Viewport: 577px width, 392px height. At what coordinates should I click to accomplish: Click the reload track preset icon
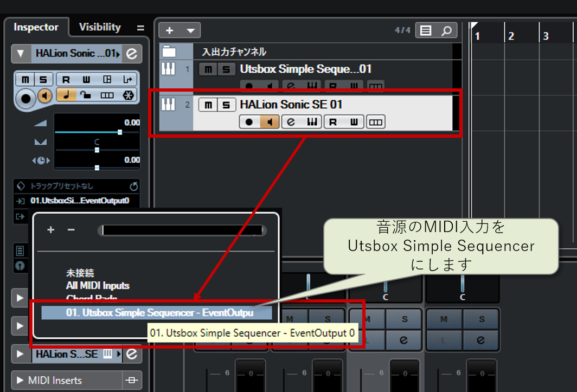click(134, 187)
